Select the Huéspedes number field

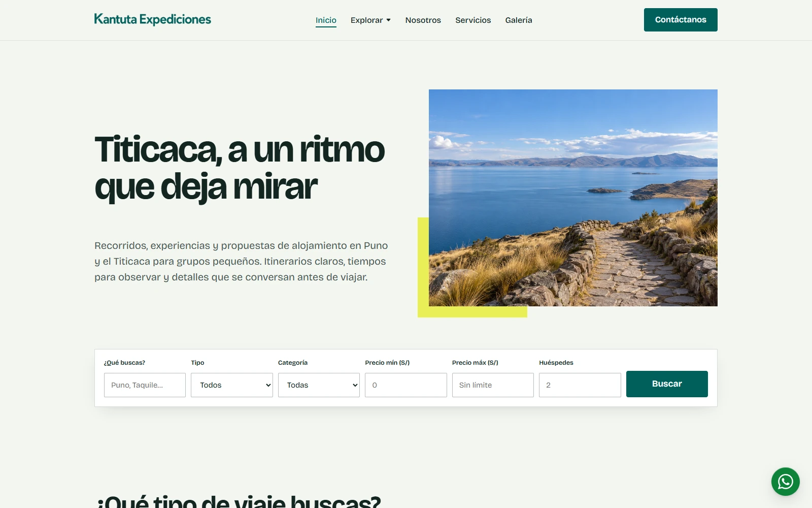pyautogui.click(x=580, y=385)
